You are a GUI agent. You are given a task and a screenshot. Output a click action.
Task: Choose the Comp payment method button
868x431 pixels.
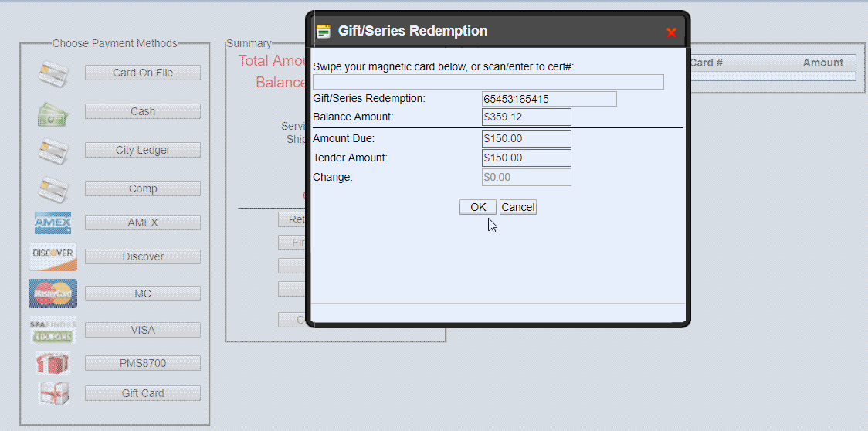[143, 188]
